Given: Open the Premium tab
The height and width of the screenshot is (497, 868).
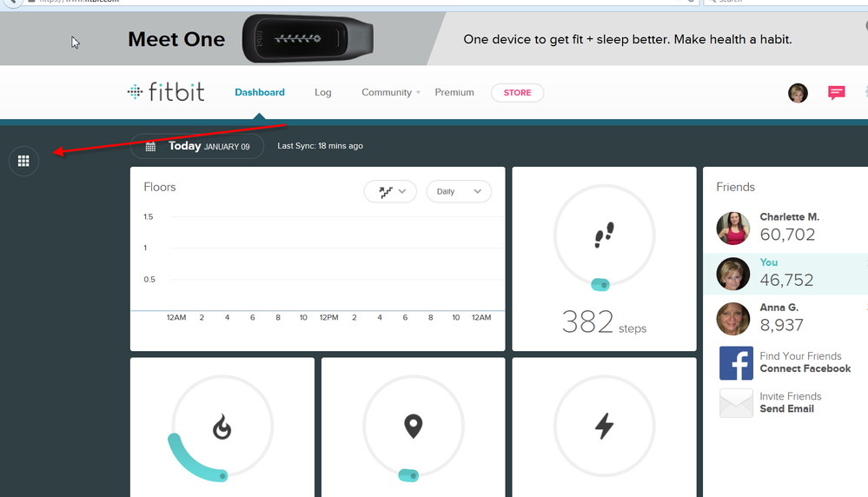Looking at the screenshot, I should pyautogui.click(x=454, y=92).
